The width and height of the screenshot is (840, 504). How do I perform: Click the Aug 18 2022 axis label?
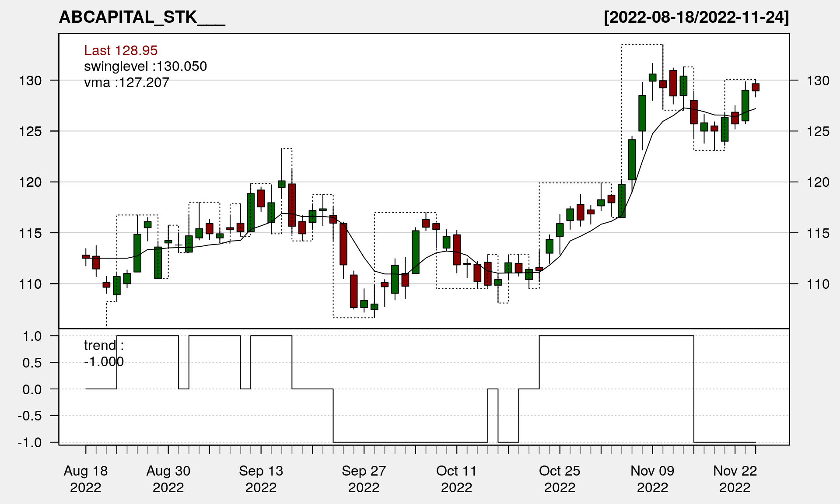(x=86, y=479)
